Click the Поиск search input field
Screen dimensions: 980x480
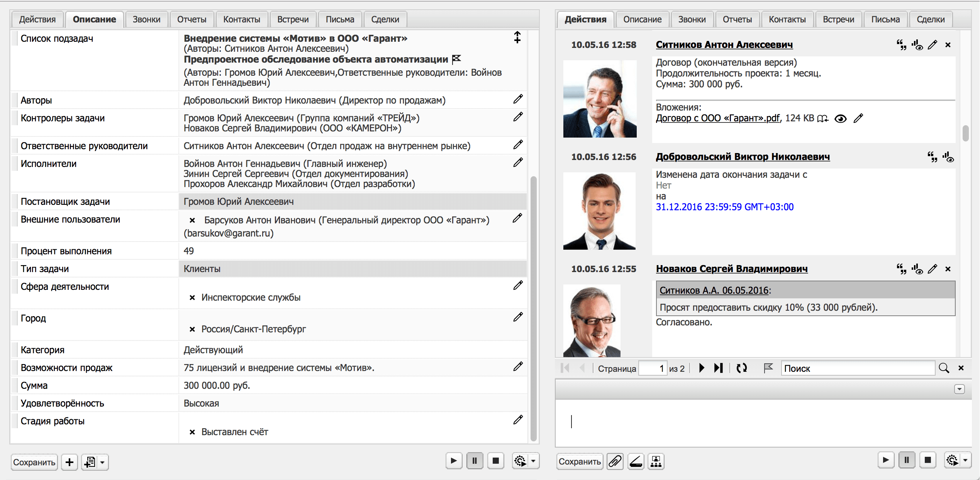(x=857, y=368)
